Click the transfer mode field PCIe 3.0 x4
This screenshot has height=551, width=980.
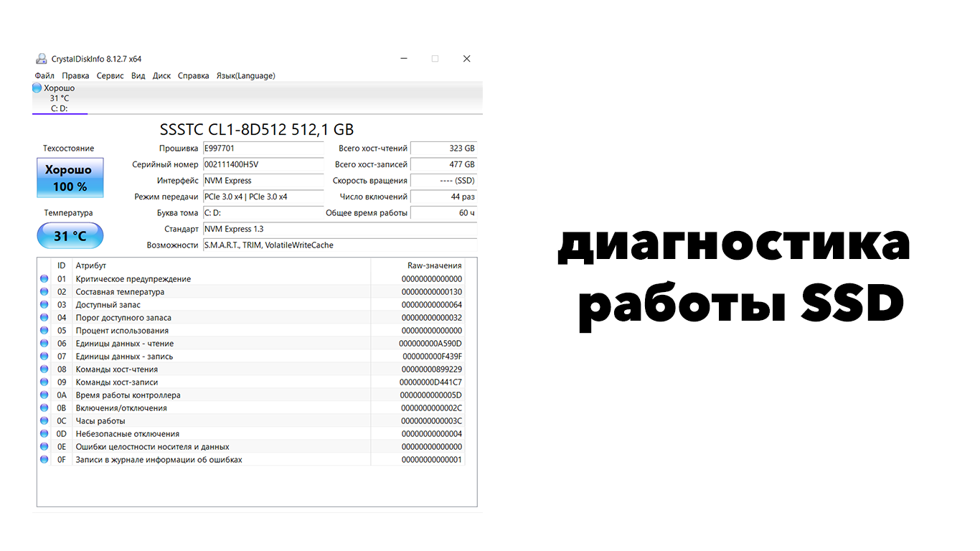pos(263,197)
